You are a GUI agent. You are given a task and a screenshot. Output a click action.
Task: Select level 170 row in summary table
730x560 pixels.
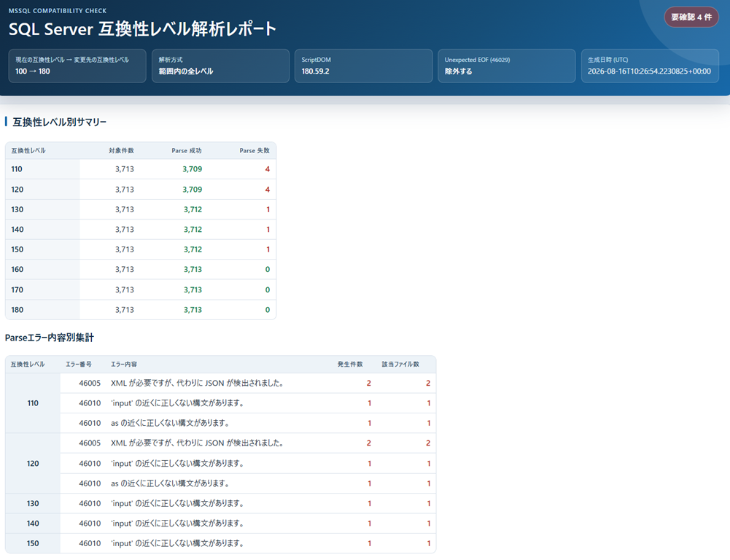click(x=141, y=289)
